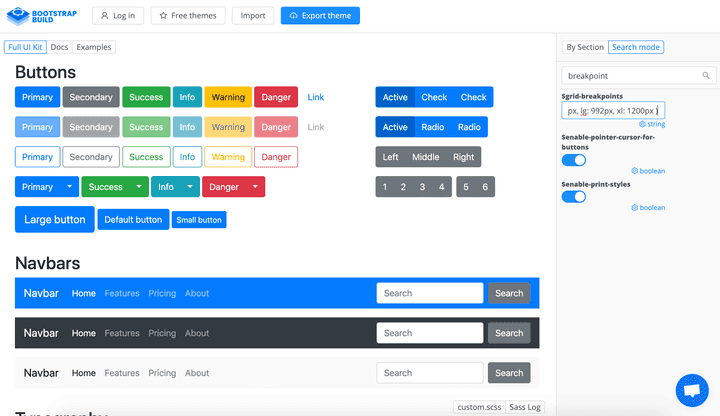The width and height of the screenshot is (720, 416).
Task: Select the last Radio button in the group
Action: [469, 127]
